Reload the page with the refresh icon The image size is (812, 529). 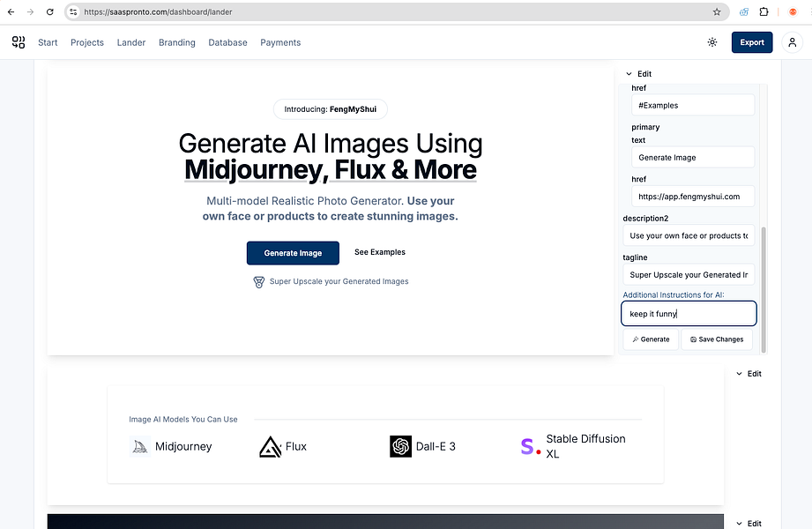(49, 12)
